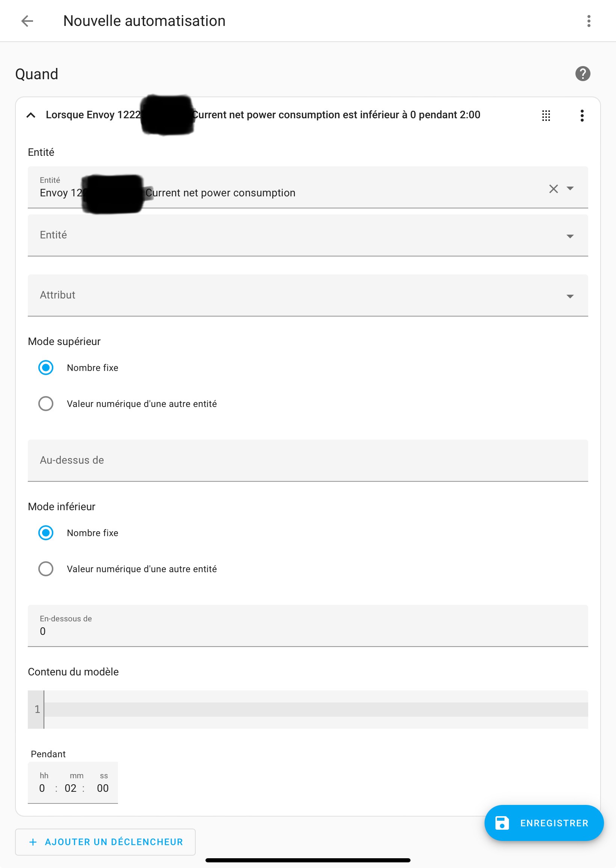Go back using the top-left arrow
Screen dimensions: 616x868
27,21
